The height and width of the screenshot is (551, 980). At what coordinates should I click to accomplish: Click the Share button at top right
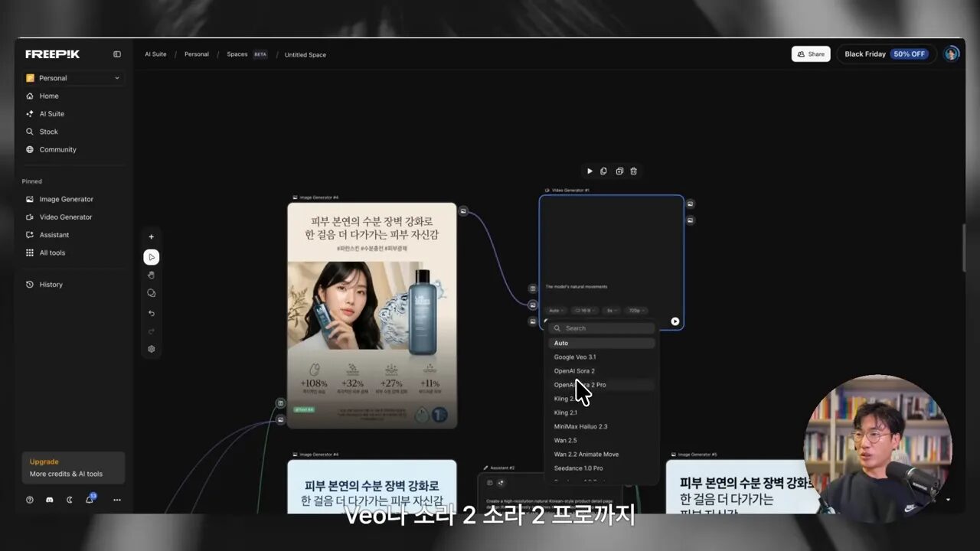click(811, 54)
